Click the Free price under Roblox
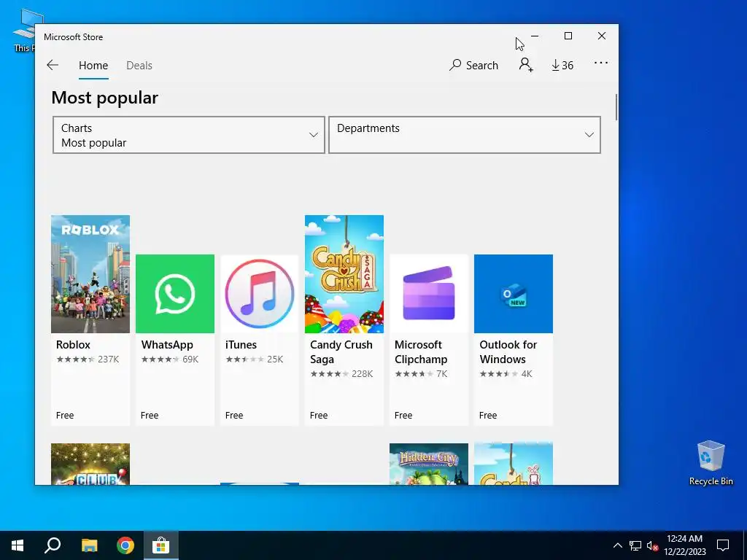This screenshot has width=747, height=560. 65,415
